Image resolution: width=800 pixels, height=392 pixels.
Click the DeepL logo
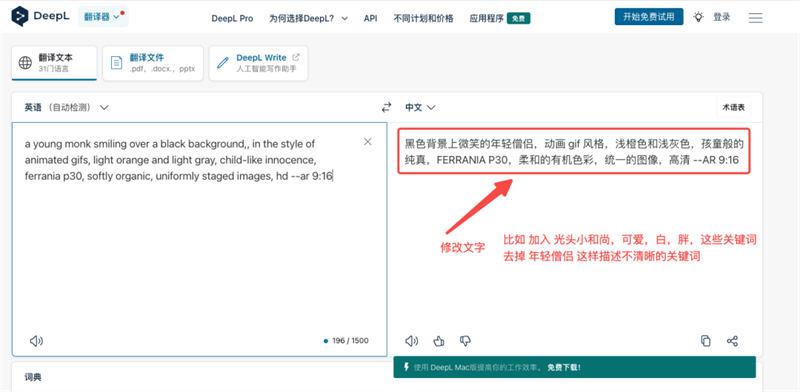pos(40,16)
